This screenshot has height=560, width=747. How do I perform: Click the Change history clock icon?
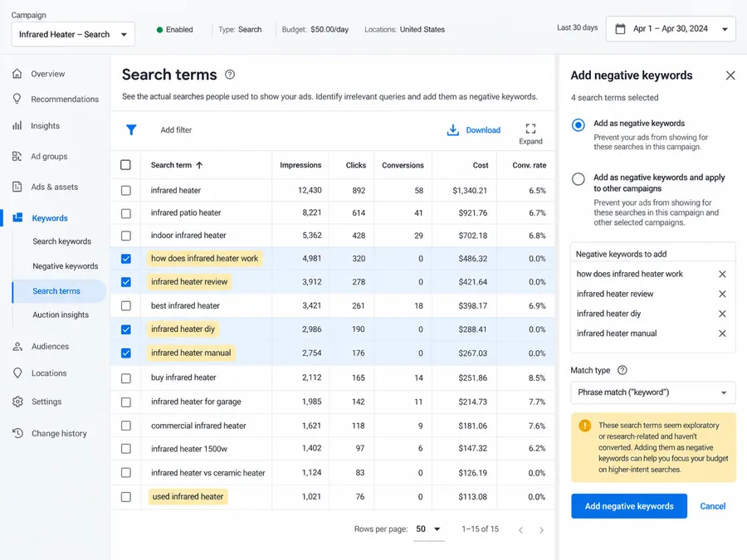pos(17,433)
